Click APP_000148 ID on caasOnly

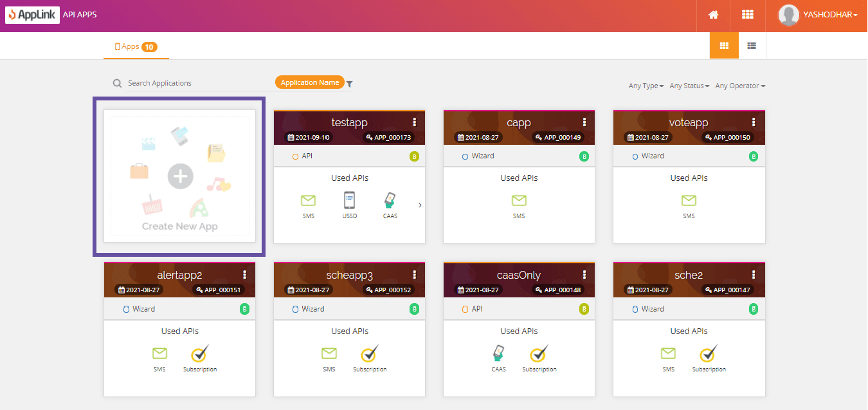558,290
